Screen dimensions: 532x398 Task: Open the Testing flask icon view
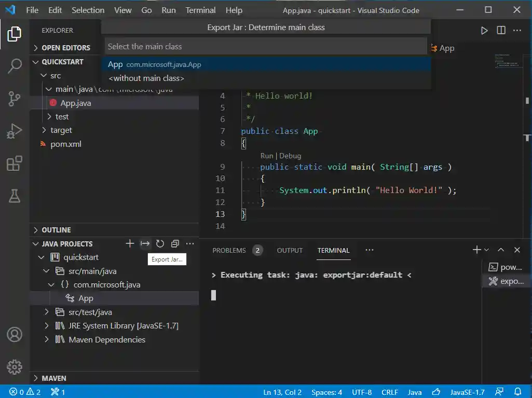point(15,196)
